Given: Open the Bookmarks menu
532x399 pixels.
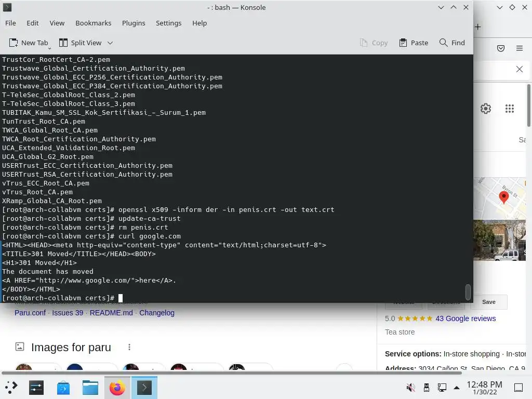Looking at the screenshot, I should tap(94, 23).
